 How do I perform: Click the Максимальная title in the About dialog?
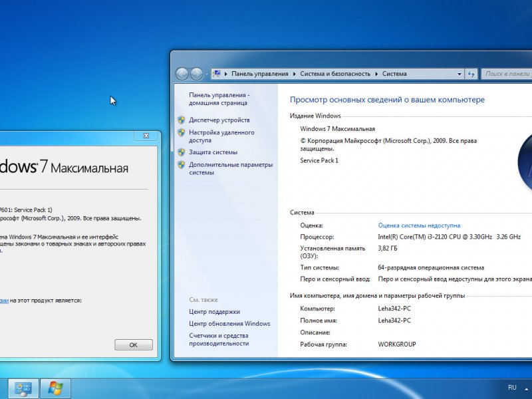tap(90, 168)
